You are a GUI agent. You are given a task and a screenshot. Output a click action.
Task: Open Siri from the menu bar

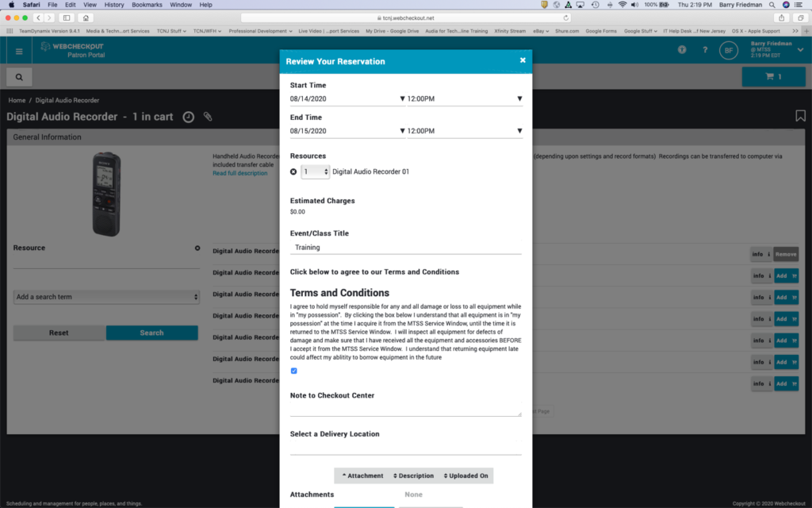(x=786, y=5)
